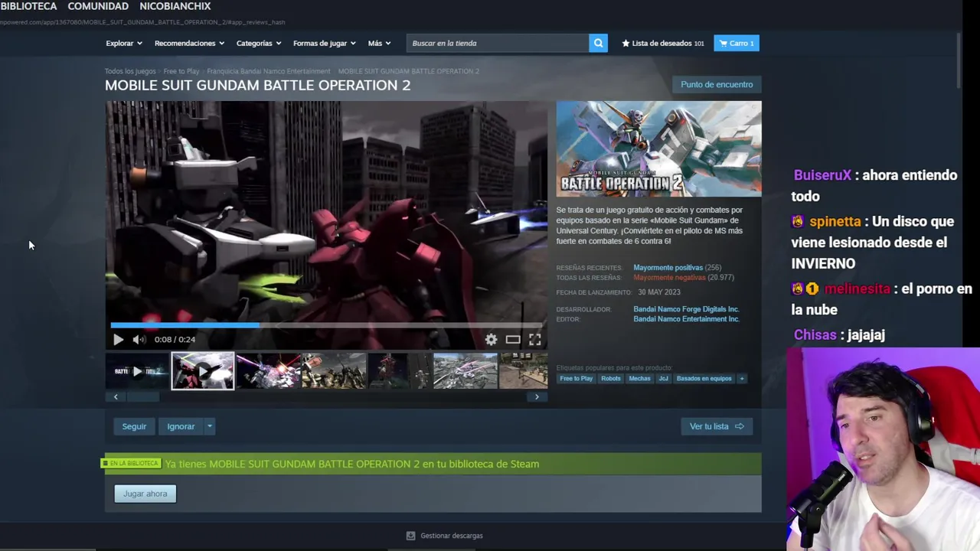
Task: Open the BIBLIOTECA tab
Action: pos(29,6)
